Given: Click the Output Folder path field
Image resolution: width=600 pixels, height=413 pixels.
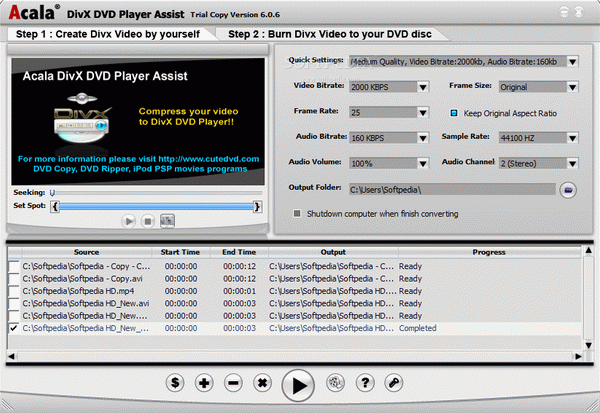Looking at the screenshot, I should point(452,189).
